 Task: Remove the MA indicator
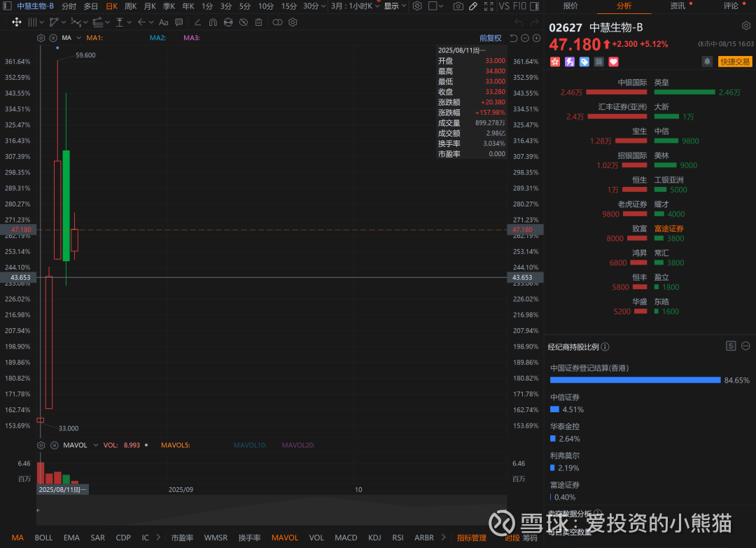coord(53,38)
